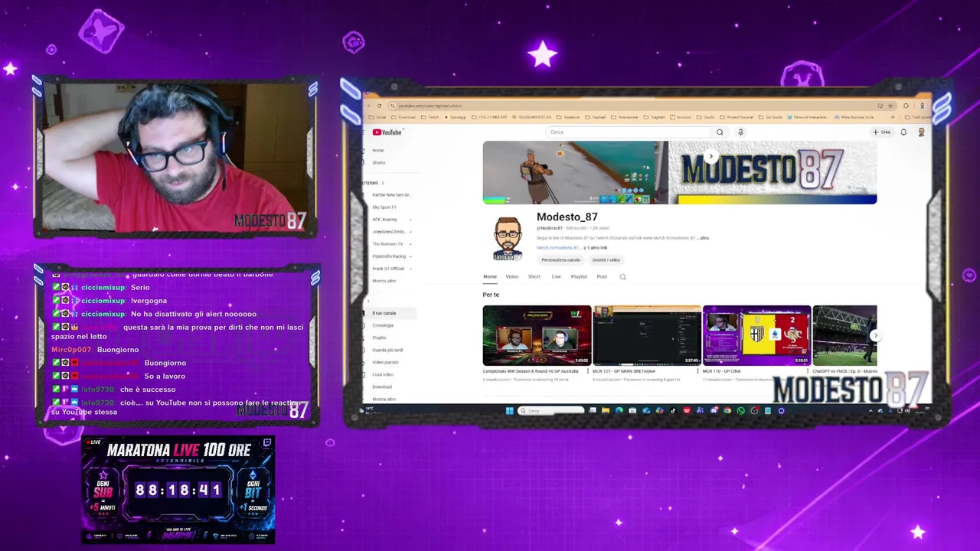Open the Windows Start menu
The image size is (980, 551).
(x=510, y=411)
